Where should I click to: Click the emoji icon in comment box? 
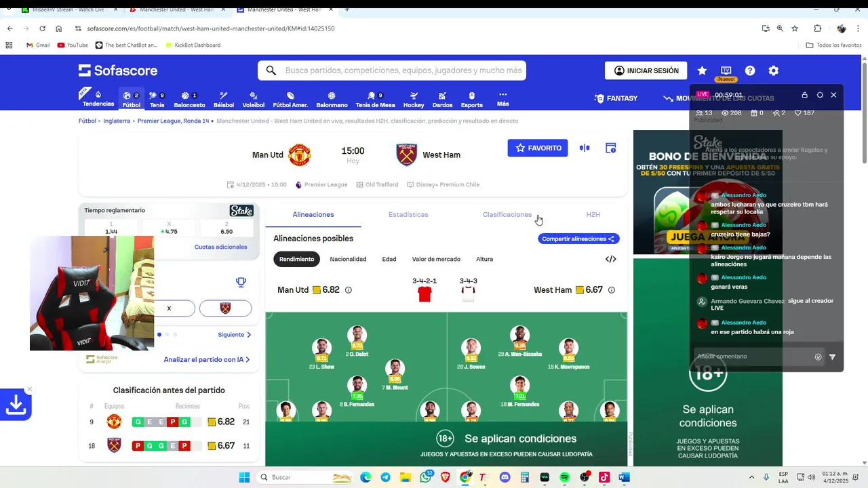point(818,357)
